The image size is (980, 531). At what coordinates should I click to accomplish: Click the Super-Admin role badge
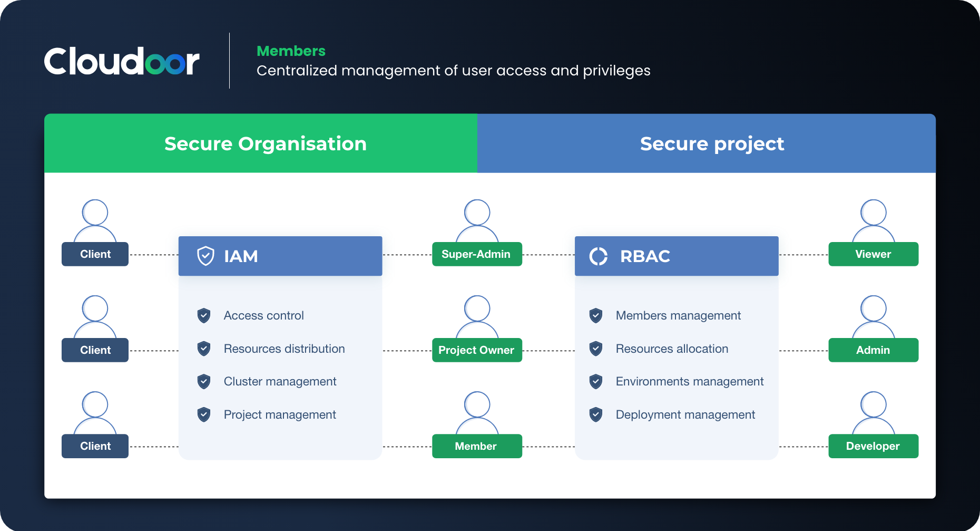pyautogui.click(x=477, y=254)
